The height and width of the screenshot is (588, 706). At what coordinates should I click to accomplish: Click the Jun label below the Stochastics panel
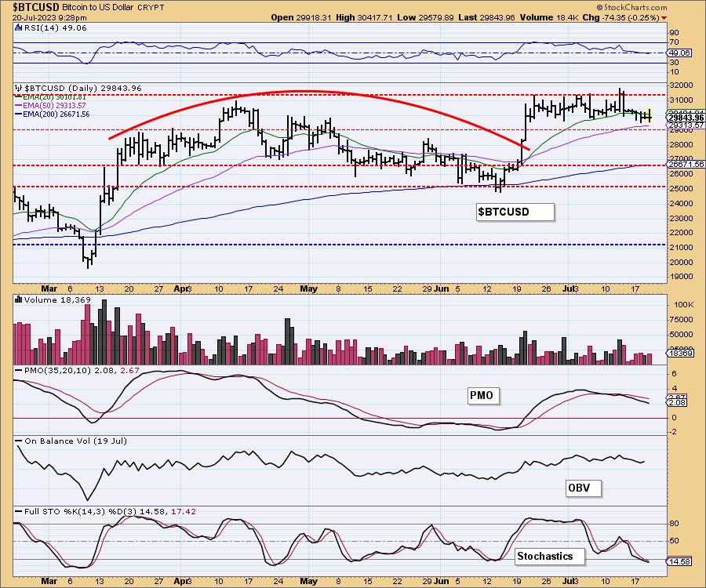tap(442, 581)
